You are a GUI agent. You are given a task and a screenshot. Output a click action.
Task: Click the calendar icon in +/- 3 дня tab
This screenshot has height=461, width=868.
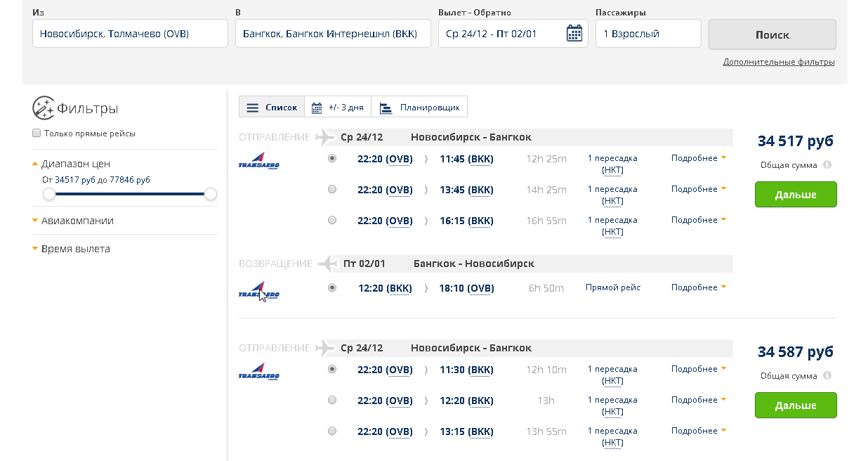coord(317,108)
